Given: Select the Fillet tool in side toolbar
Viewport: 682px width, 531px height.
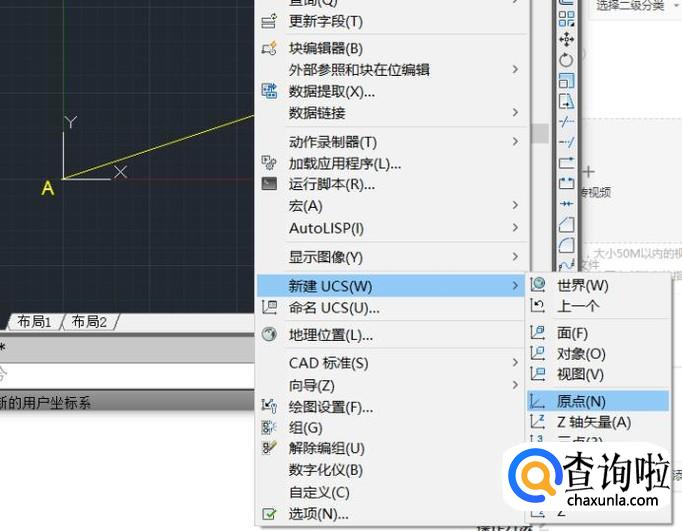Looking at the screenshot, I should [566, 245].
